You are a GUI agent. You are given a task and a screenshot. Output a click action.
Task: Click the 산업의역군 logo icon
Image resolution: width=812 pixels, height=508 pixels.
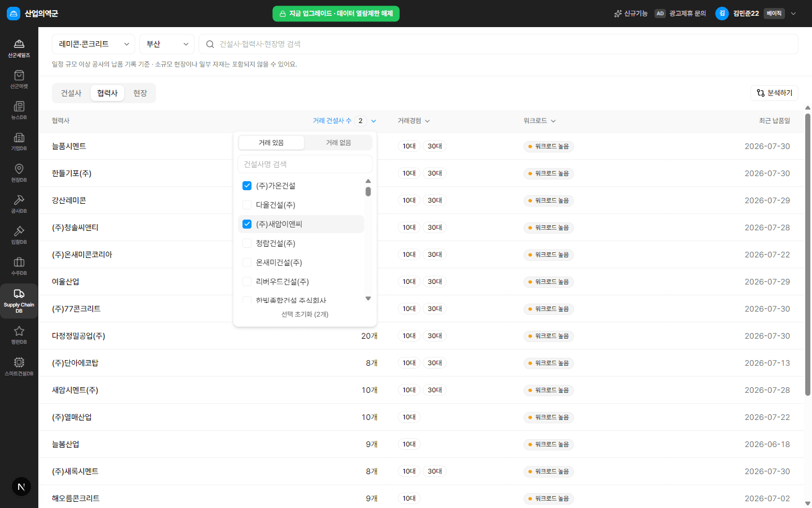coord(14,14)
